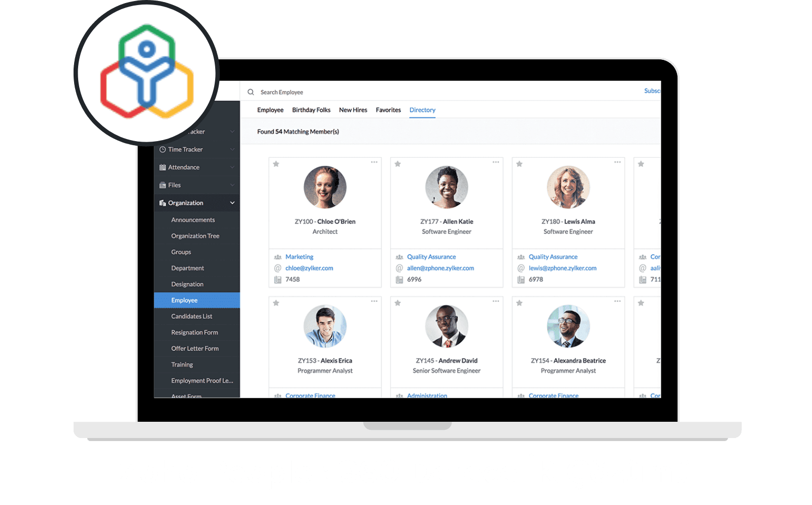Open Announcements in the sidebar
812x505 pixels.
[193, 220]
